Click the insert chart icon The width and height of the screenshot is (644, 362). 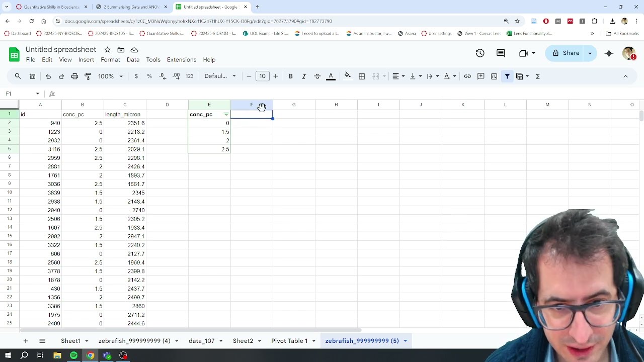494,76
